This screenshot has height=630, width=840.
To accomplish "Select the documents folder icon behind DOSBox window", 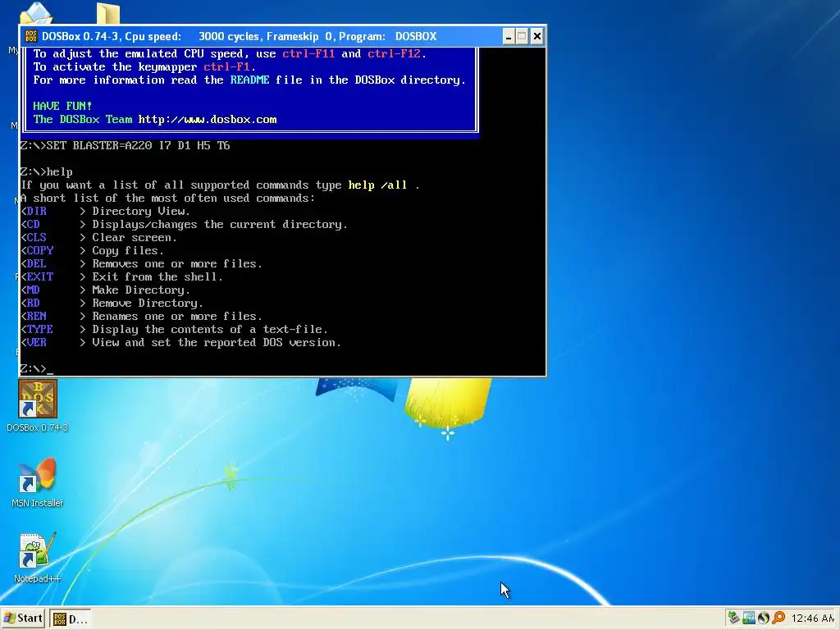I will 36,13.
